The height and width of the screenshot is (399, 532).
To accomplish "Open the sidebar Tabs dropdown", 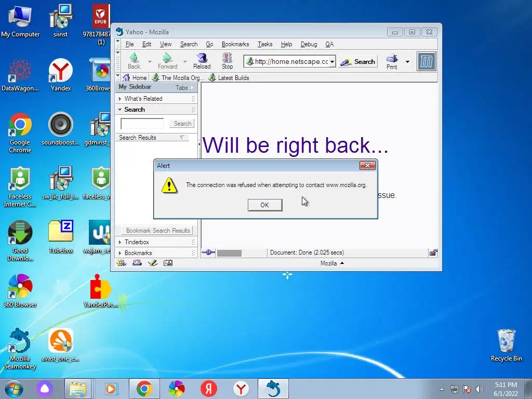I will click(184, 87).
